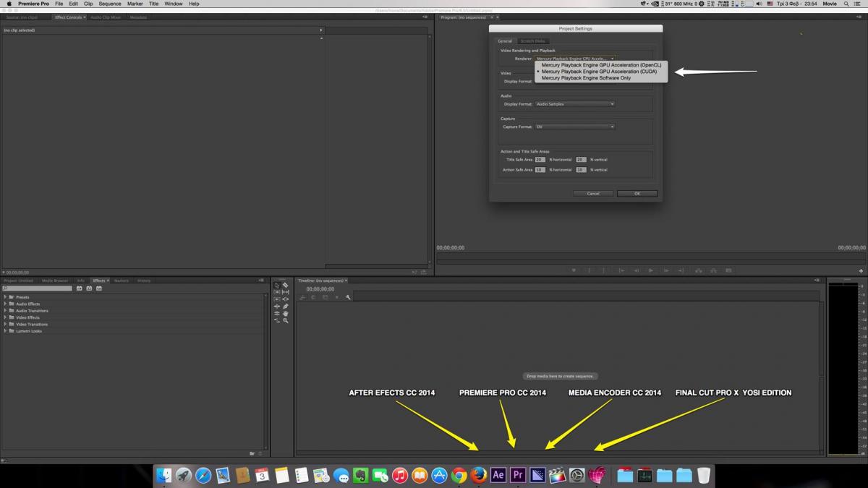Expand the Audio Effects folder

(5, 304)
